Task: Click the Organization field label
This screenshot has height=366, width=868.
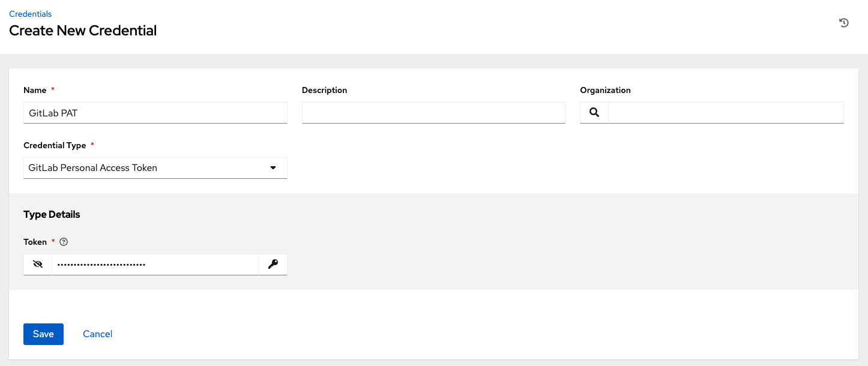Action: point(605,90)
